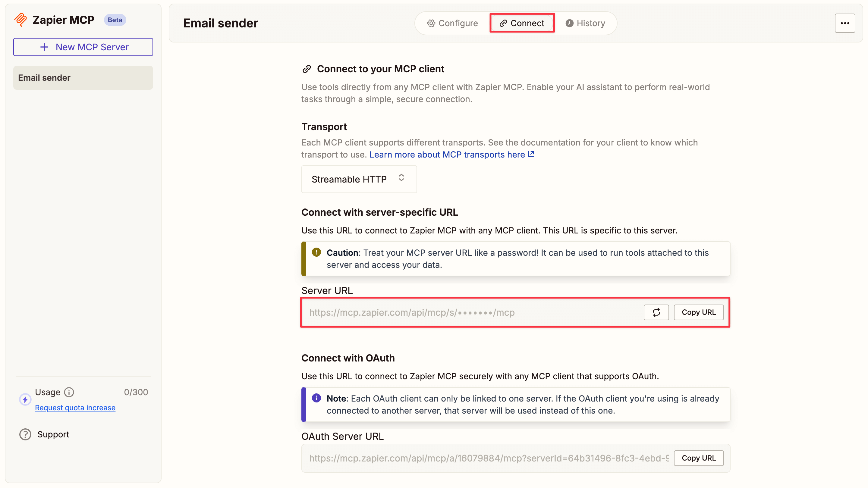Regenerate the Server URL with the refresh icon
This screenshot has height=488, width=868.
[656, 312]
